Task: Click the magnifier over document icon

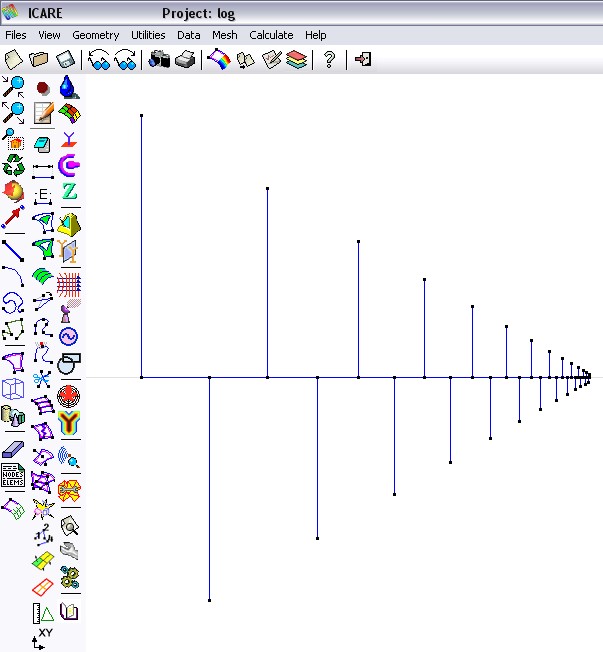Action: [69, 526]
